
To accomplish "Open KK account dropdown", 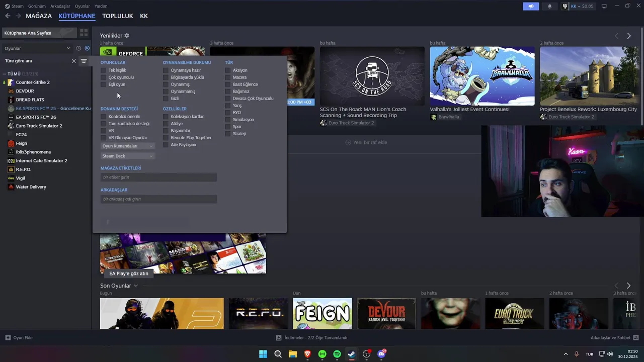I will pyautogui.click(x=578, y=6).
